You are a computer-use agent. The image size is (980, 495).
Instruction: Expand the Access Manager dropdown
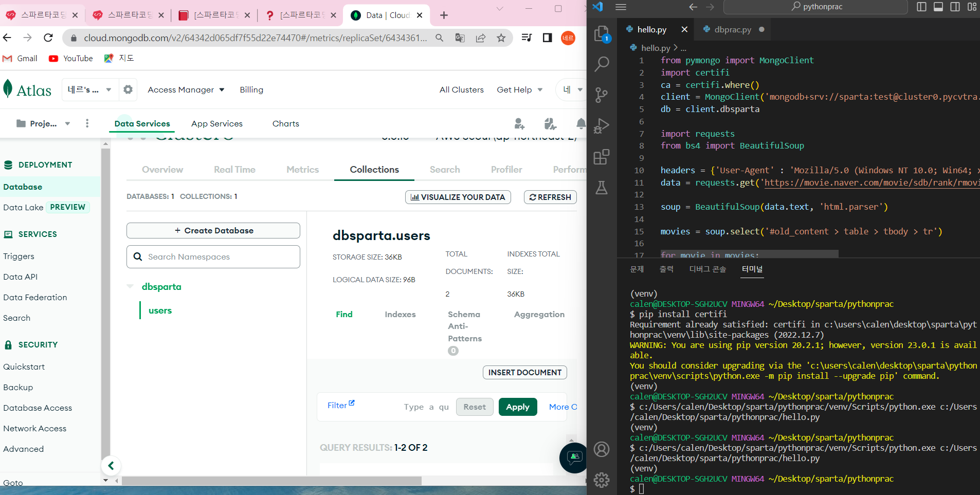coord(186,89)
